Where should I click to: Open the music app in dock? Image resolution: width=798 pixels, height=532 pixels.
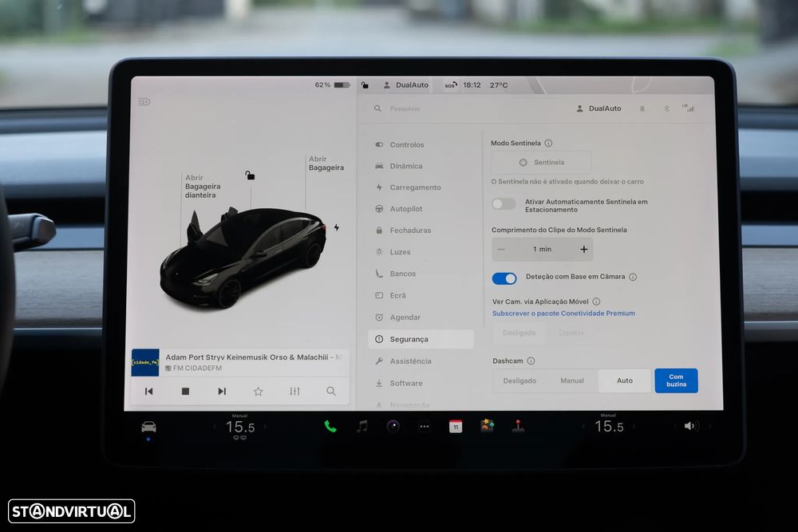[361, 426]
